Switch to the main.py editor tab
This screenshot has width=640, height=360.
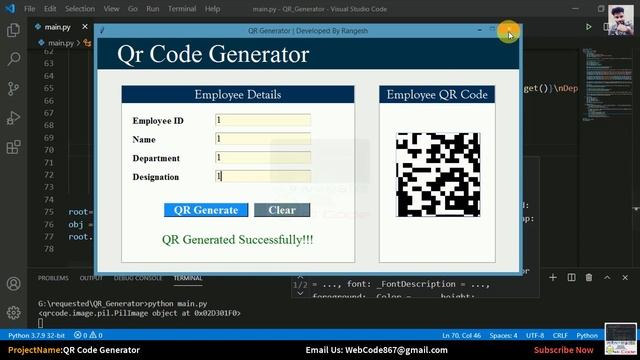[x=57, y=27]
